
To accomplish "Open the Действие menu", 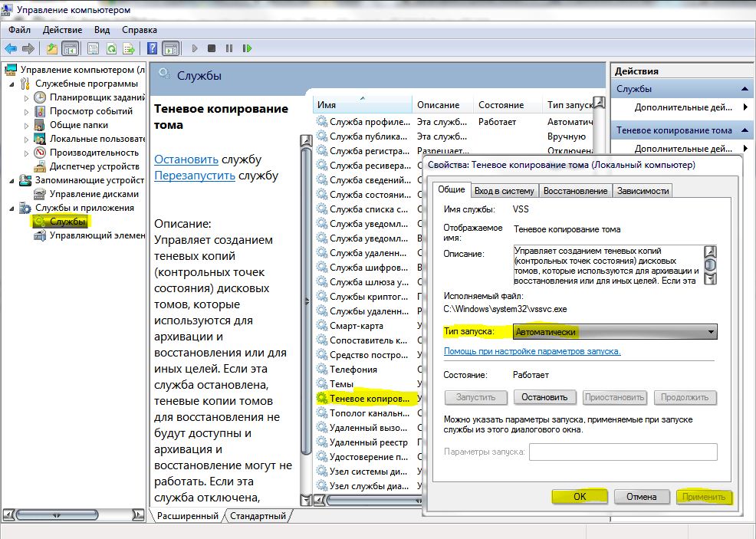I will pos(62,30).
